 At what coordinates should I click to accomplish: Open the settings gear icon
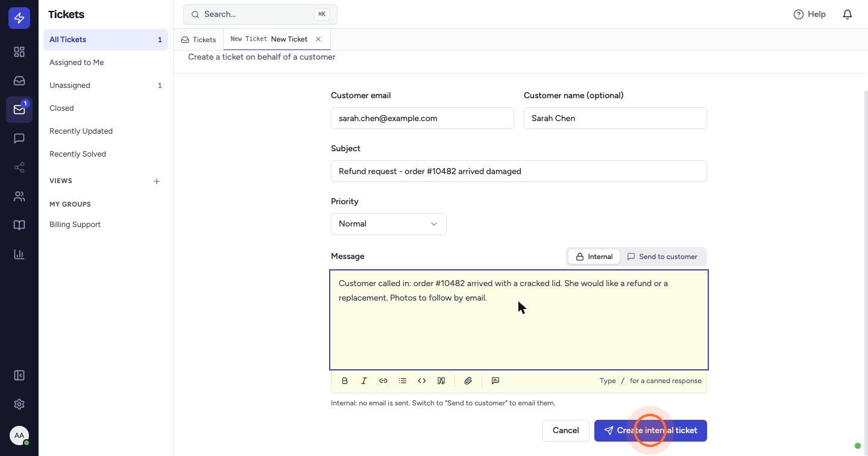19,404
